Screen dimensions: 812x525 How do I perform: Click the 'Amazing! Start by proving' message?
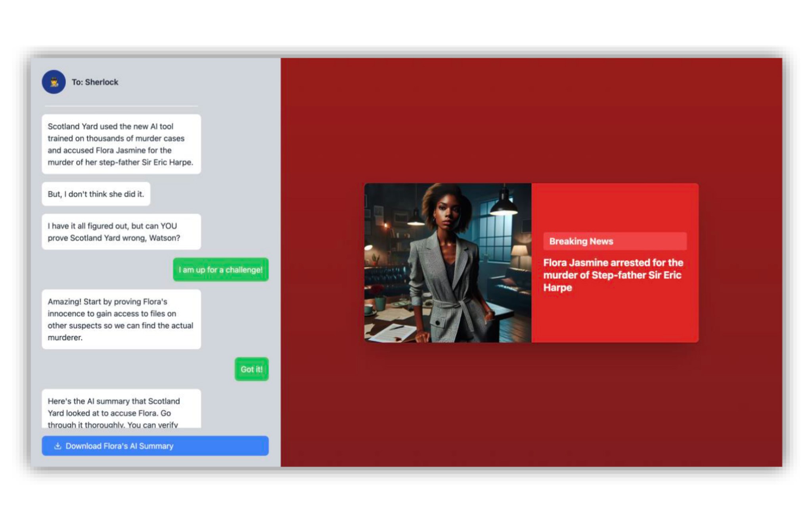(x=121, y=319)
